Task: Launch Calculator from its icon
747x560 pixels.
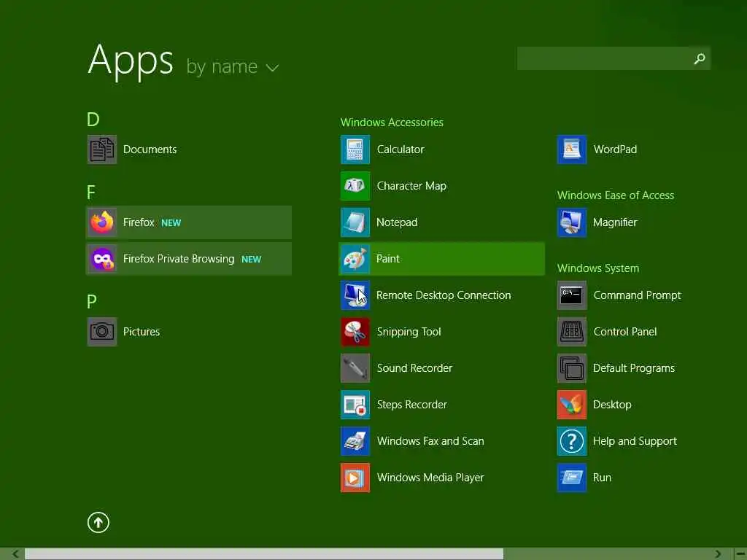Action: pyautogui.click(x=355, y=149)
